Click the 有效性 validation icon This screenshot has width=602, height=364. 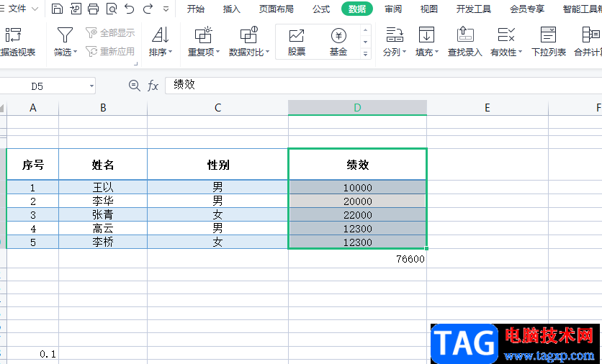click(506, 35)
